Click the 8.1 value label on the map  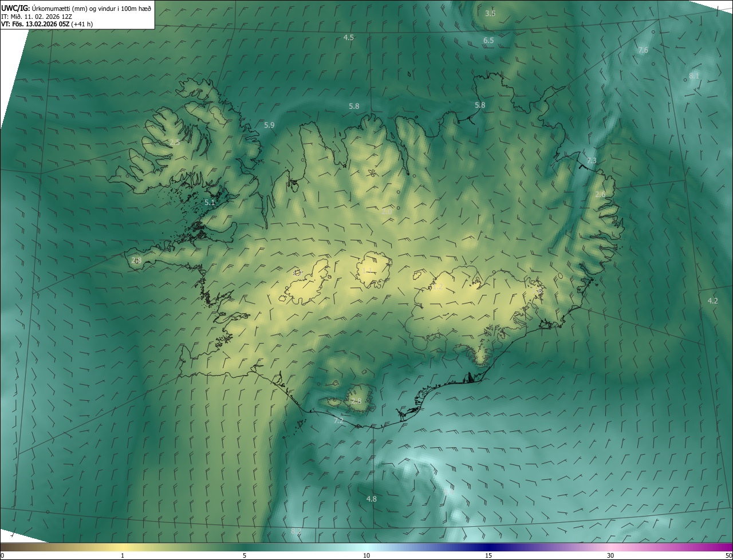coord(694,76)
